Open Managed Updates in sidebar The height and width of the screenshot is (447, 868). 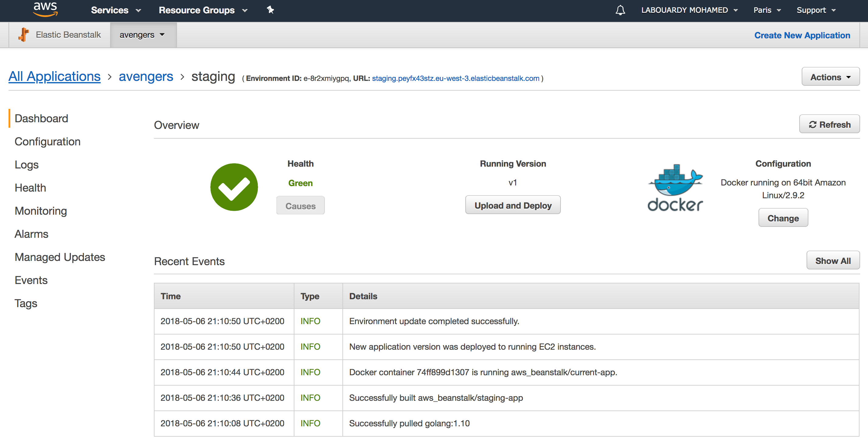(60, 257)
